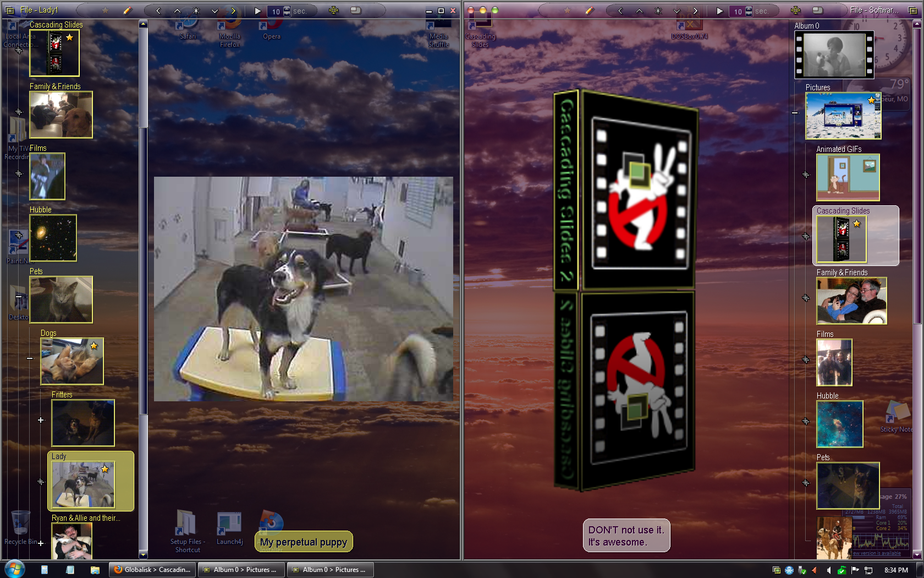Click the pencil edit icon in Lady1 toolbar
Viewport: 924px width, 578px height.
click(128, 10)
